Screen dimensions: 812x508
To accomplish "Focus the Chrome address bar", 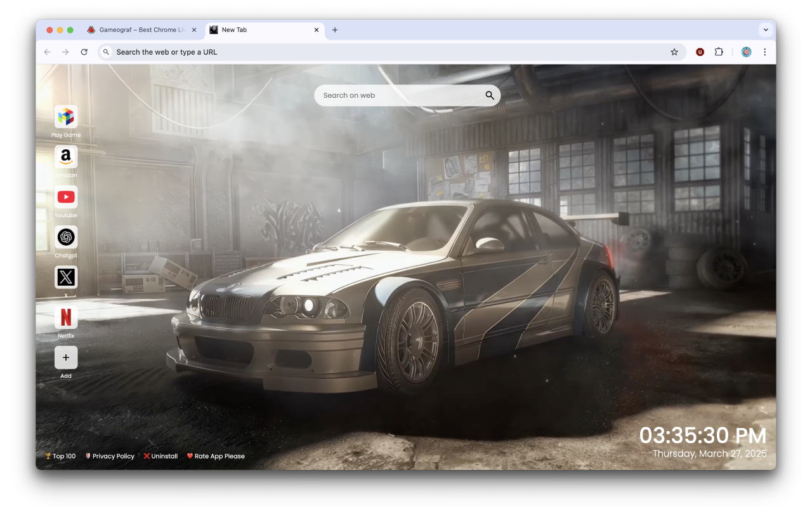I will pos(392,52).
